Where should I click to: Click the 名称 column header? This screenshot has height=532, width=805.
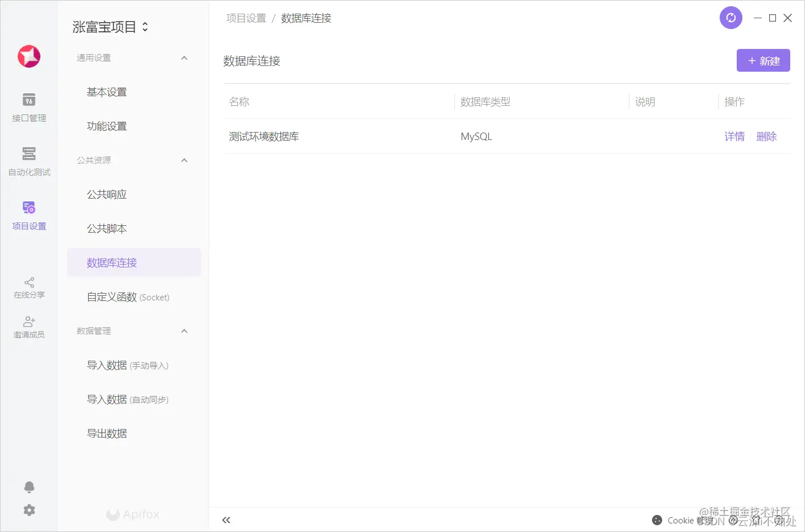[239, 102]
